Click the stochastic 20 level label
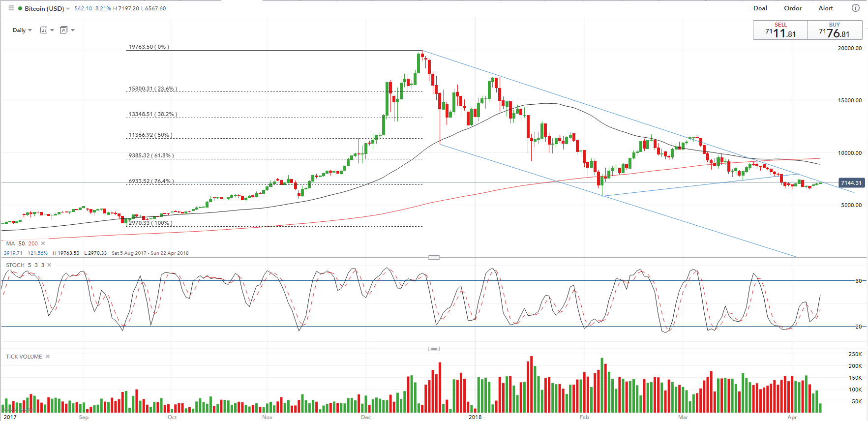 [859, 327]
